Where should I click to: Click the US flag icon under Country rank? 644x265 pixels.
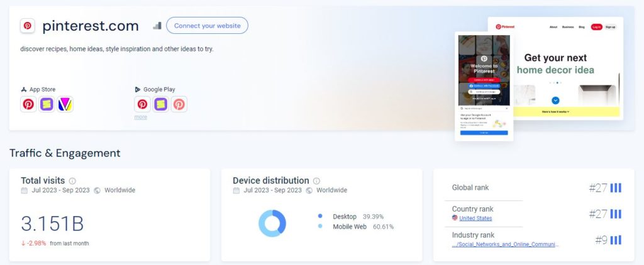click(455, 218)
